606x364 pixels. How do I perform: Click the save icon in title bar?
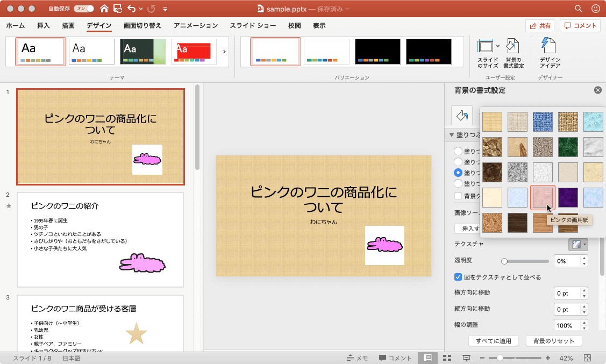pyautogui.click(x=117, y=9)
